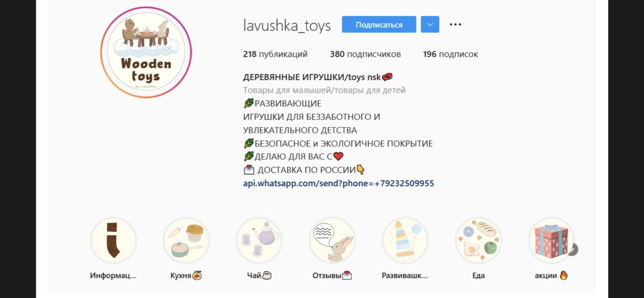
Task: Click the lavushka_toys username heading
Action: [287, 25]
